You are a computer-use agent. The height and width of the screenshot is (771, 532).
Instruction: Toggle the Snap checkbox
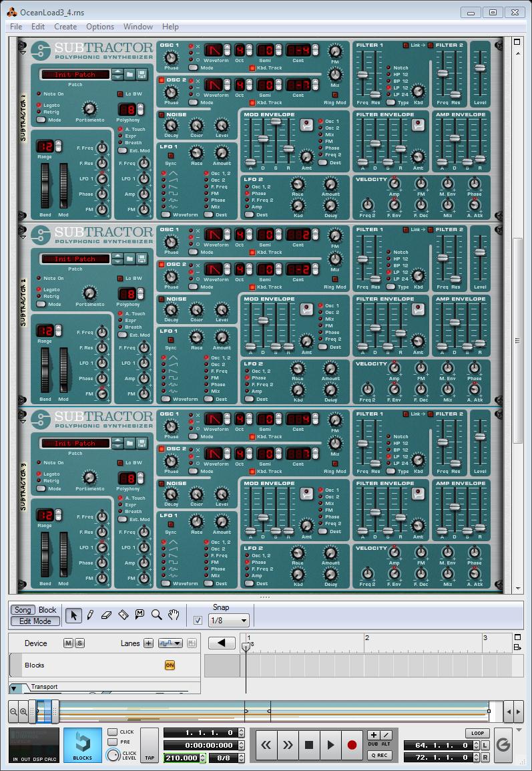click(198, 620)
